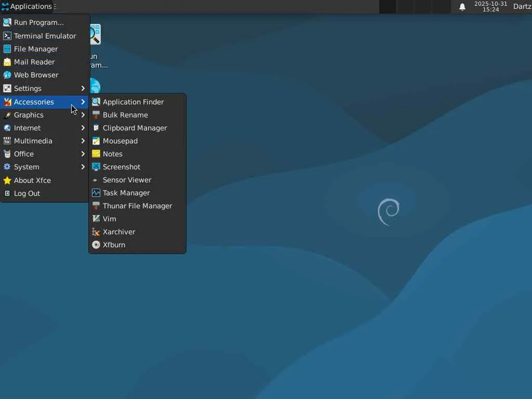Click the Screenshot tool icon

pos(96,167)
